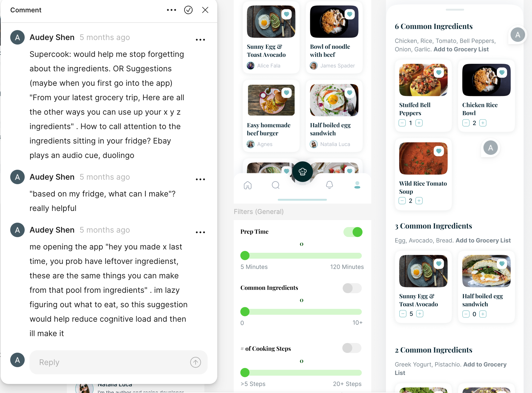This screenshot has width=532, height=393.
Task: Open the profile icon in the bottom nav
Action: click(x=357, y=185)
